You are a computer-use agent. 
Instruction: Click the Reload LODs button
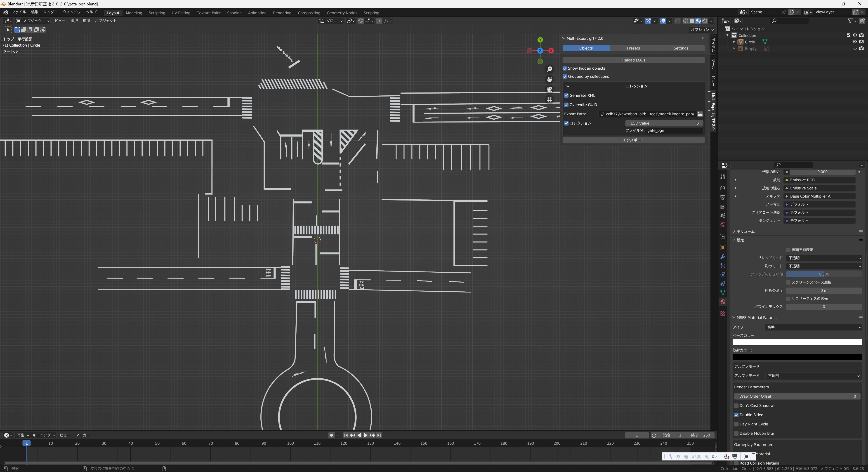click(633, 60)
